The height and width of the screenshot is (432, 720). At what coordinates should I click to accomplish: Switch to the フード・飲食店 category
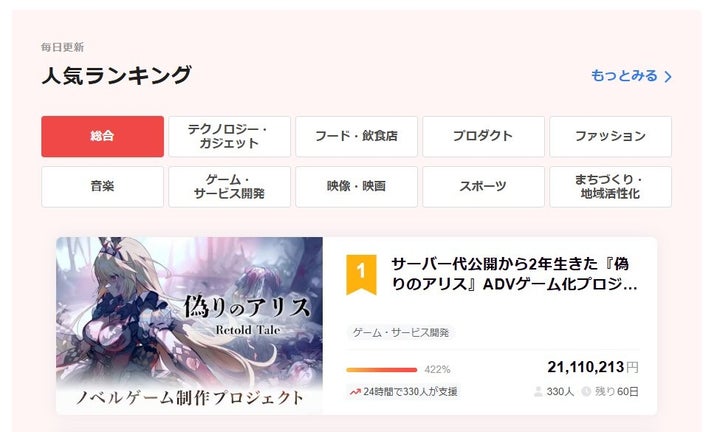tap(356, 136)
